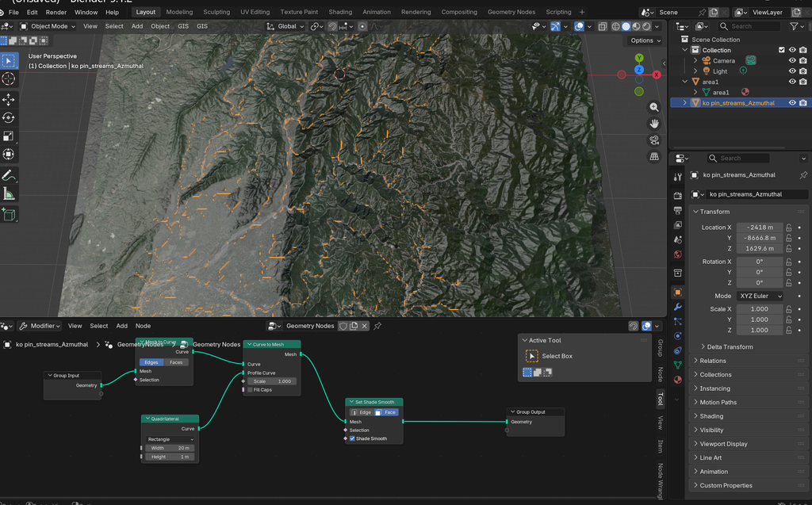
Task: Switch to the Geometry Nodes workspace tab
Action: pyautogui.click(x=511, y=12)
